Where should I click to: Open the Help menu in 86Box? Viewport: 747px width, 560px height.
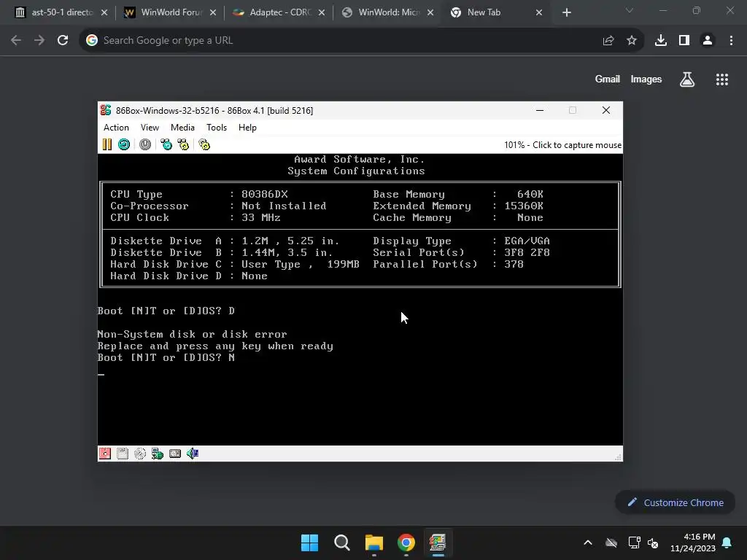[x=247, y=128]
